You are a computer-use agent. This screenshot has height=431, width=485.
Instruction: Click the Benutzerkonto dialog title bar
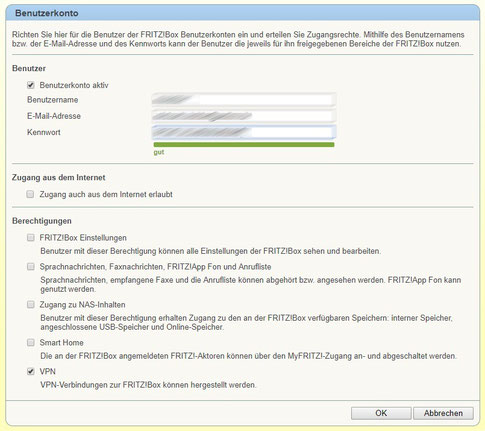tap(243, 13)
